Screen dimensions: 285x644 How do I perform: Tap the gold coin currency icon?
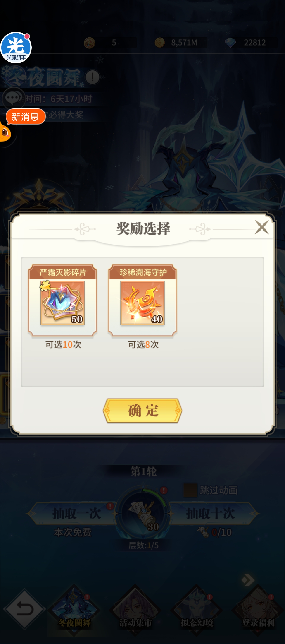pos(159,43)
